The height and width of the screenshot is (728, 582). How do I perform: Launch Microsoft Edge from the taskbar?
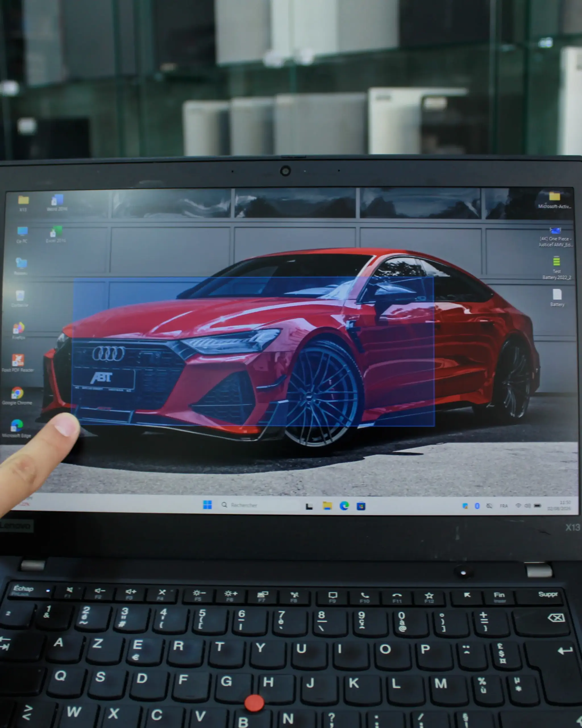[344, 506]
